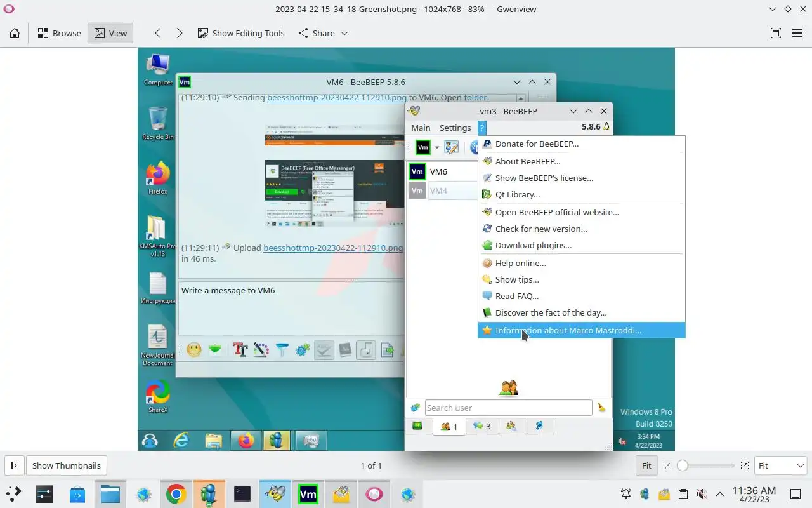
Task: Open Gwenview hamburger menu
Action: 797,33
